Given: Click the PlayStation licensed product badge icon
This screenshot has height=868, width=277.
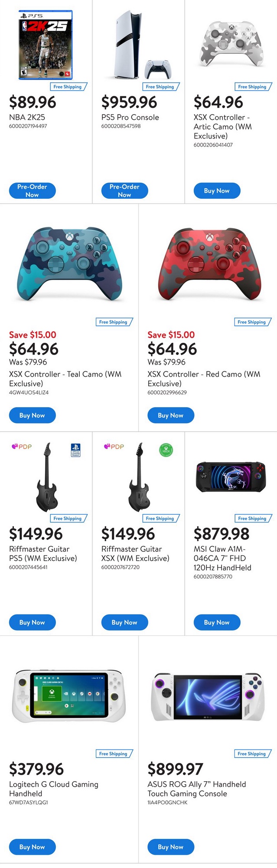Looking at the screenshot, I should 75,450.
